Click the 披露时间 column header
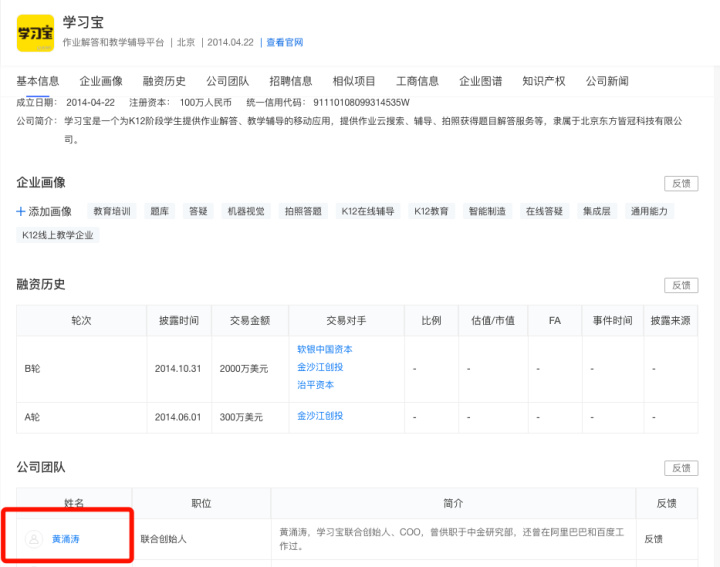This screenshot has height=567, width=720. [x=179, y=320]
